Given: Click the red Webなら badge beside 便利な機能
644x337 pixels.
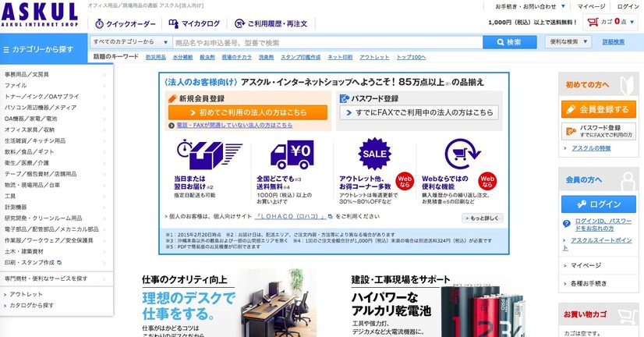Looking at the screenshot, I should [487, 181].
